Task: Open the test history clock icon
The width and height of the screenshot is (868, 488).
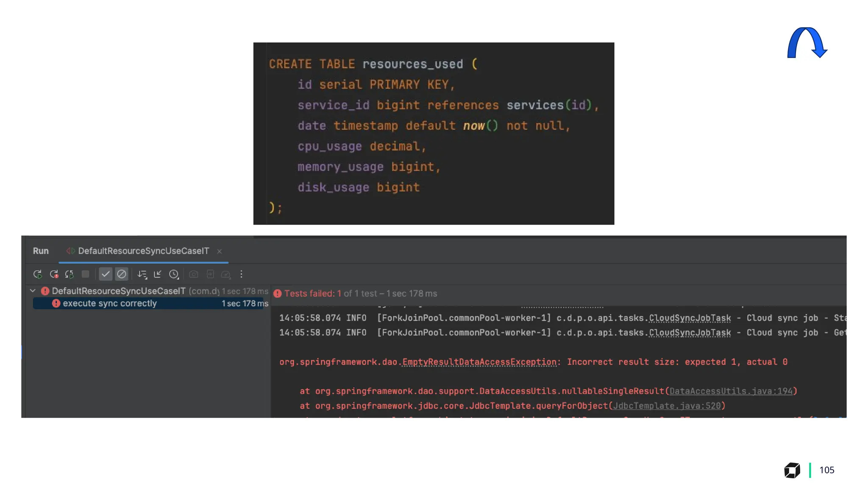Action: pos(174,274)
